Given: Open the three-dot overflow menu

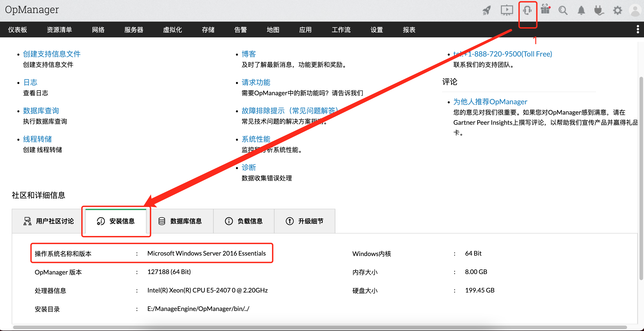Looking at the screenshot, I should 638,29.
